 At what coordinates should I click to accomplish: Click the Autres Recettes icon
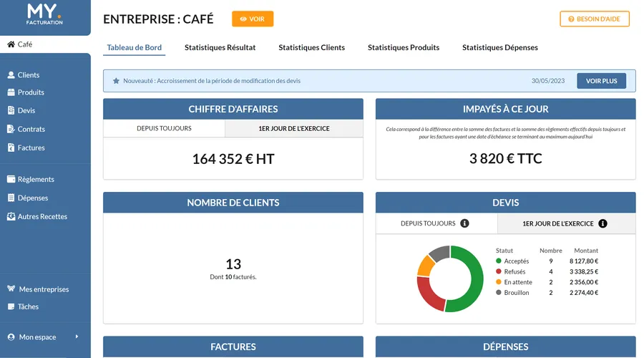pos(11,217)
